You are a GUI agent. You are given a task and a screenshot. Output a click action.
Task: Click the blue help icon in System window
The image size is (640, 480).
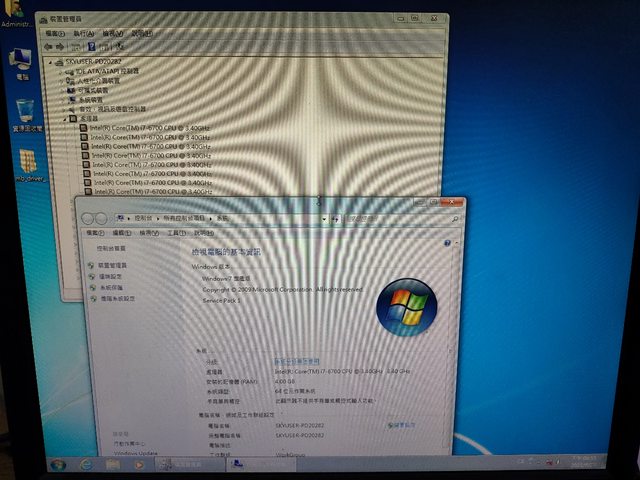point(446,244)
